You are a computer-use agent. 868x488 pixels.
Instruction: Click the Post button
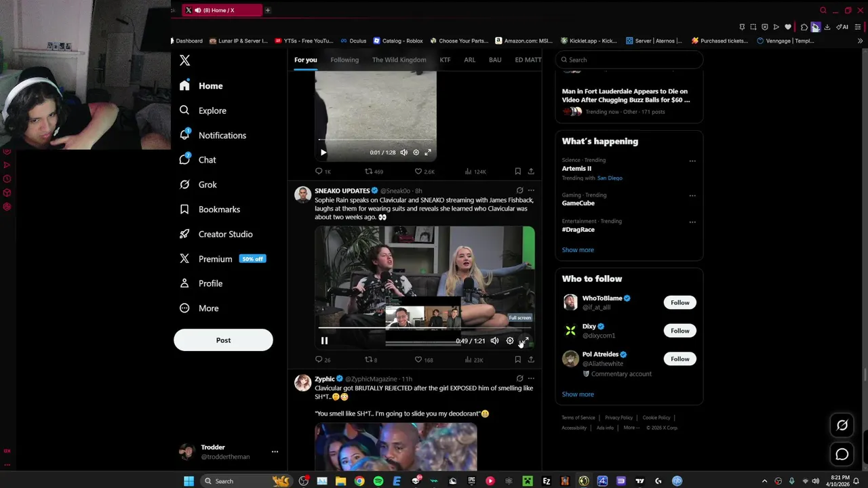pyautogui.click(x=223, y=340)
